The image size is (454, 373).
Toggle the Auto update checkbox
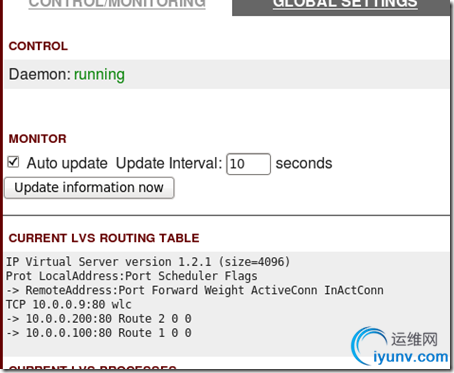pyautogui.click(x=13, y=162)
